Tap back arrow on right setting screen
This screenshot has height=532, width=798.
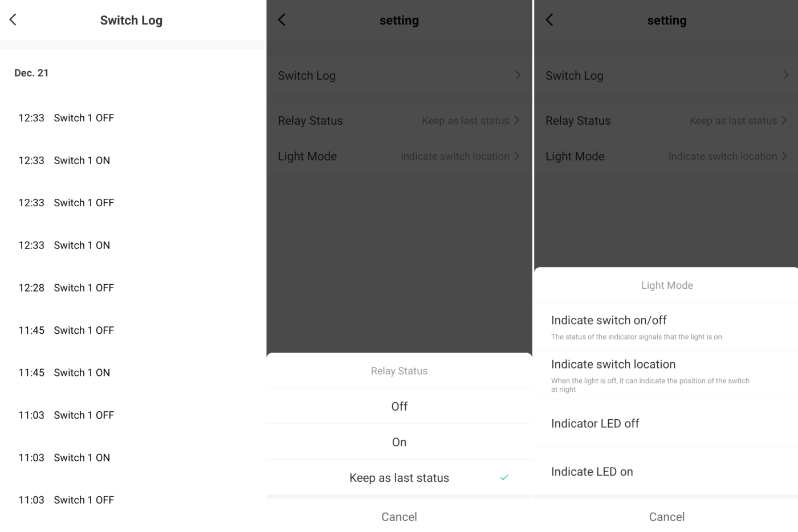coord(549,20)
